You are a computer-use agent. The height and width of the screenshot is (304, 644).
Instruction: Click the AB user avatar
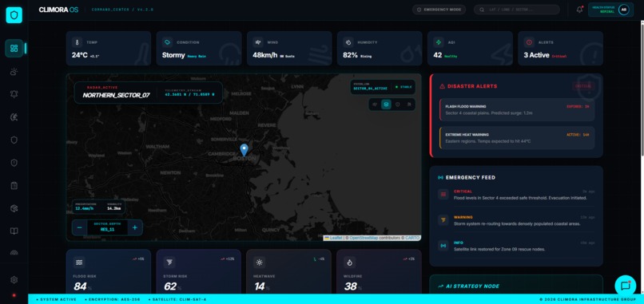tap(623, 10)
